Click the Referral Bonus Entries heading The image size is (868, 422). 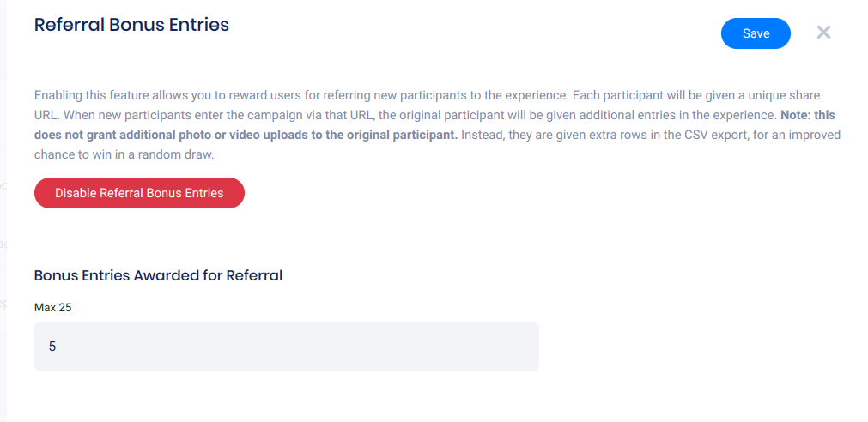(131, 25)
